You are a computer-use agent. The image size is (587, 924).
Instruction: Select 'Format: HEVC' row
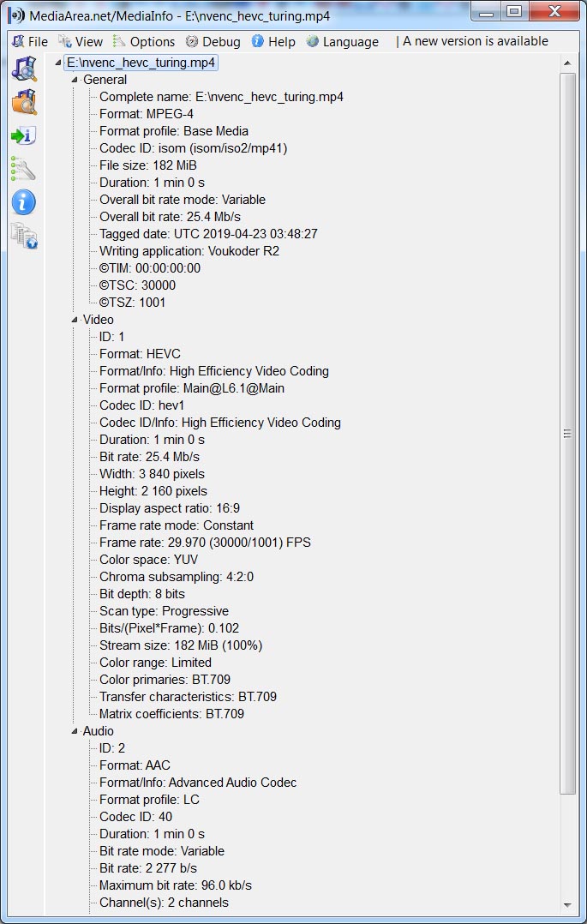[140, 353]
